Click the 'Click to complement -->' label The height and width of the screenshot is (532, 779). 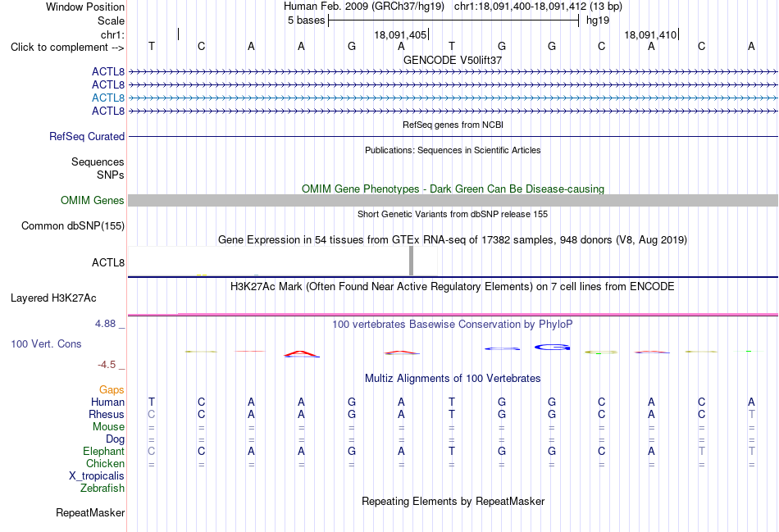click(x=67, y=48)
